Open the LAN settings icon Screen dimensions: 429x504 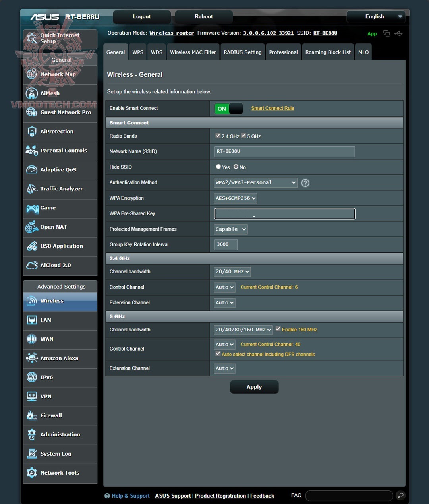tap(31, 320)
